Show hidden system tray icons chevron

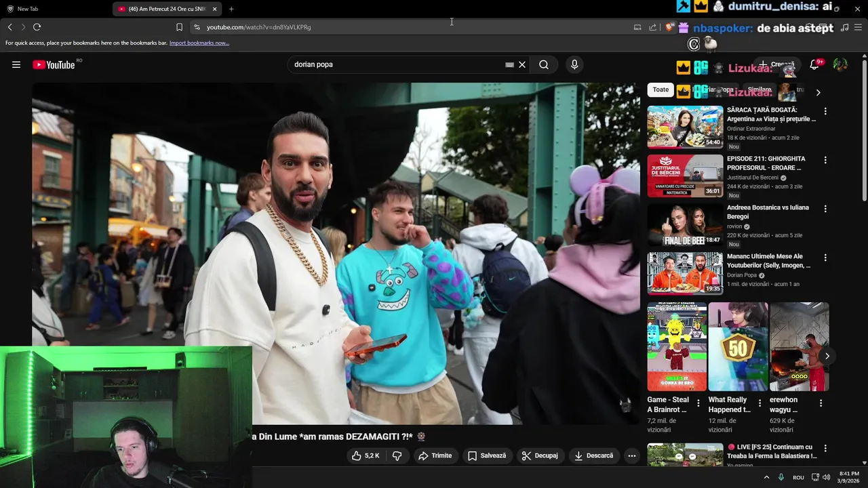(x=767, y=477)
